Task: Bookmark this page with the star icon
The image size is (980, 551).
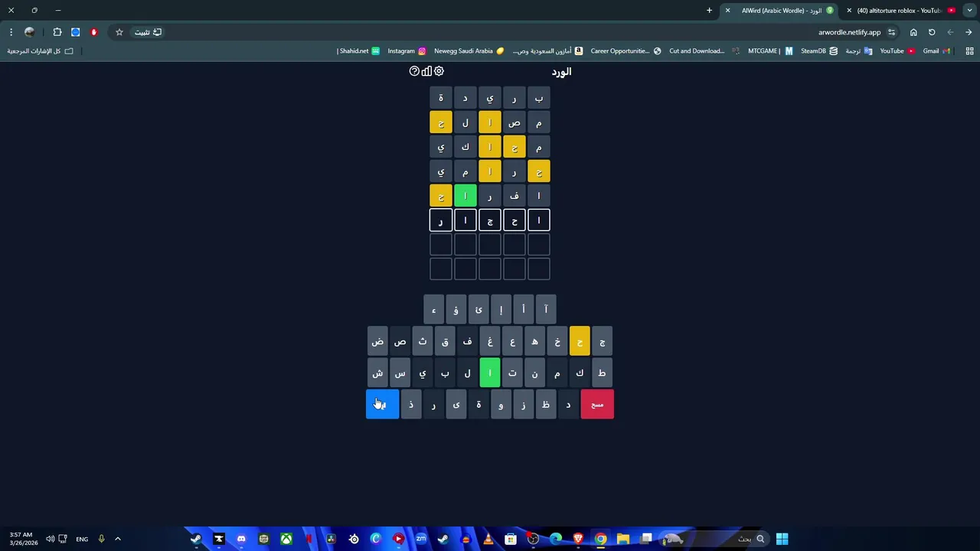Action: pyautogui.click(x=119, y=32)
